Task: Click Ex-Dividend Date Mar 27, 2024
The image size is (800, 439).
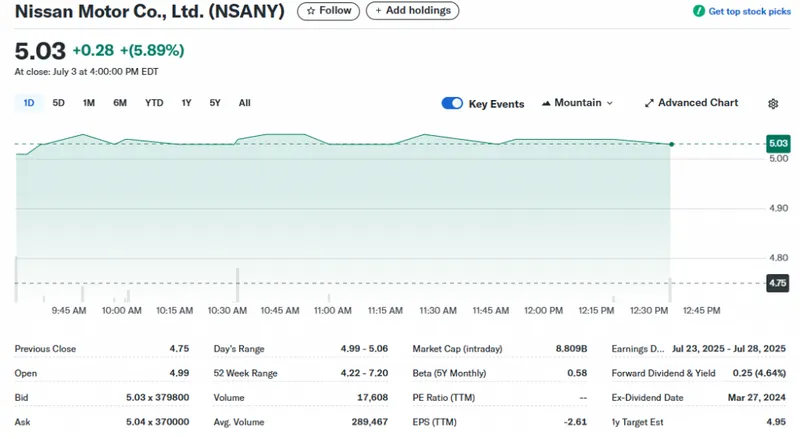Action: 757,397
